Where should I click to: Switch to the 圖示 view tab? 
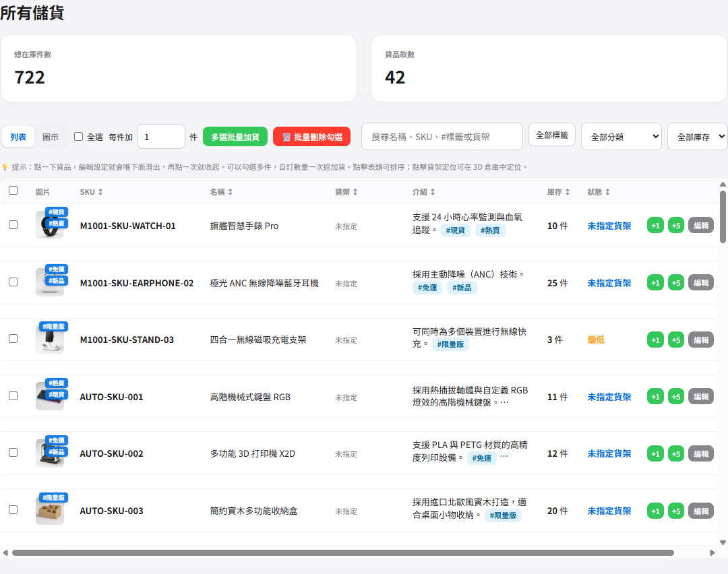(51, 137)
